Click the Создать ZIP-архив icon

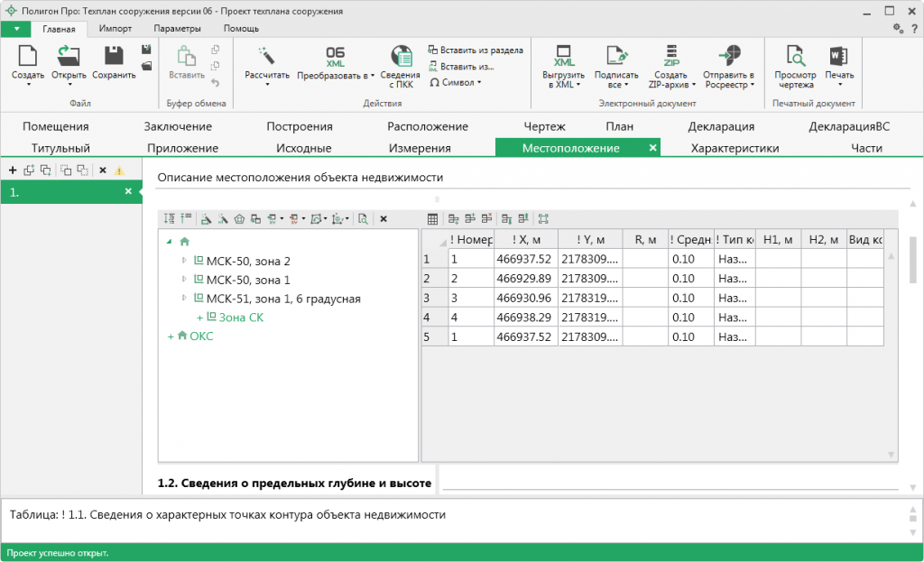tap(671, 56)
